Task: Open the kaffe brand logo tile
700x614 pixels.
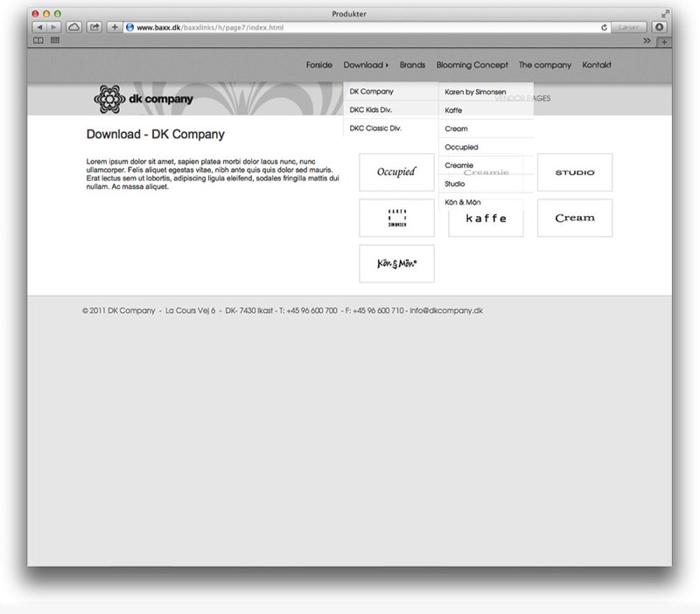Action: [486, 219]
